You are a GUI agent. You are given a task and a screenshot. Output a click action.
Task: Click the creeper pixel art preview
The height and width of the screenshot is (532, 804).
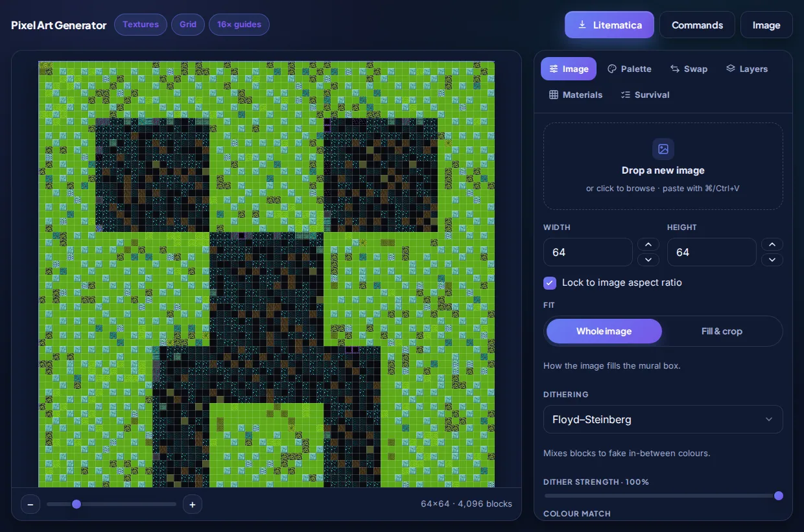pyautogui.click(x=266, y=274)
